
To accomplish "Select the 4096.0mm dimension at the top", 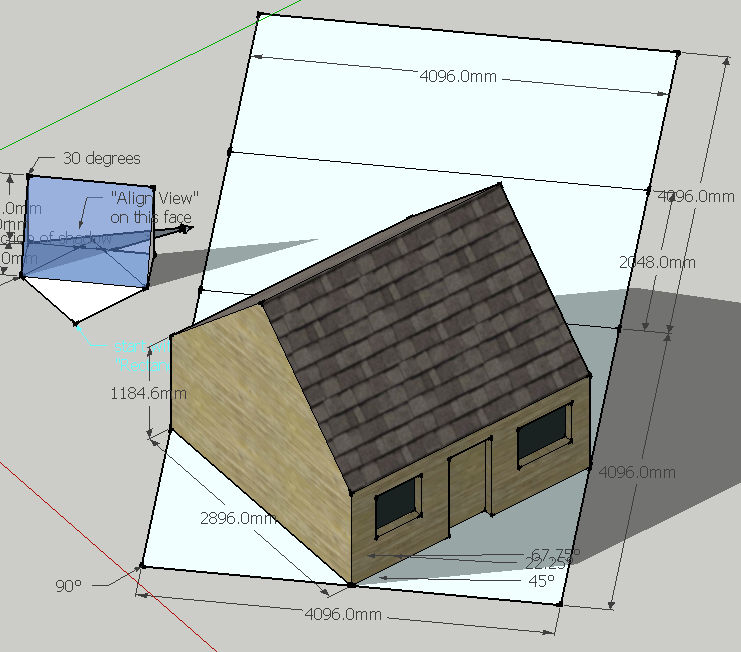I will [459, 78].
